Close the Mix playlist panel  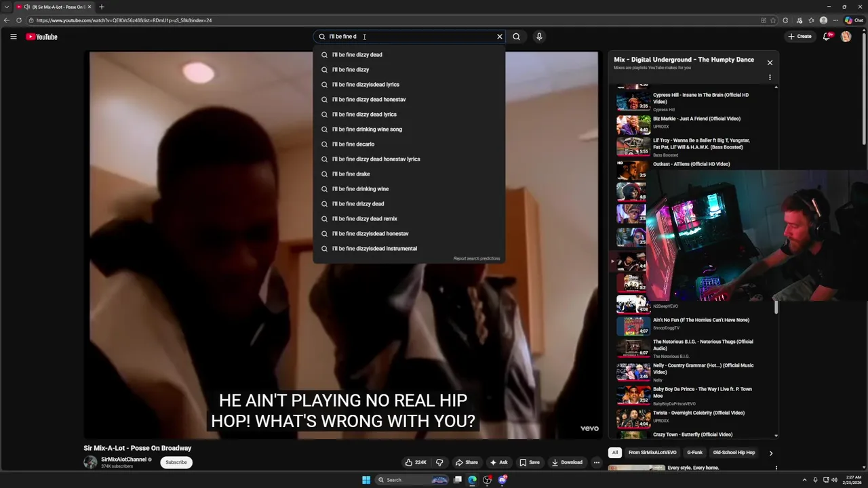coord(770,62)
